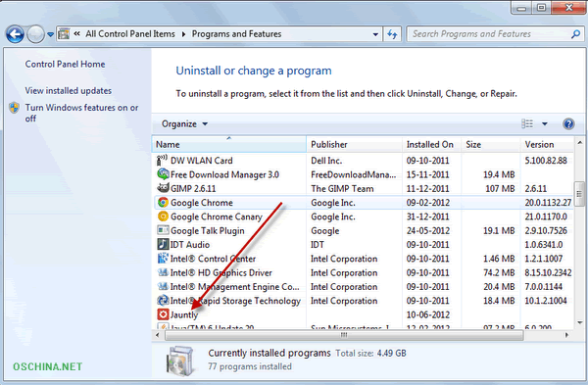Viewport: 588px width, 385px height.
Task: Click version 20.0.1132.27 cell
Action: pyautogui.click(x=548, y=203)
